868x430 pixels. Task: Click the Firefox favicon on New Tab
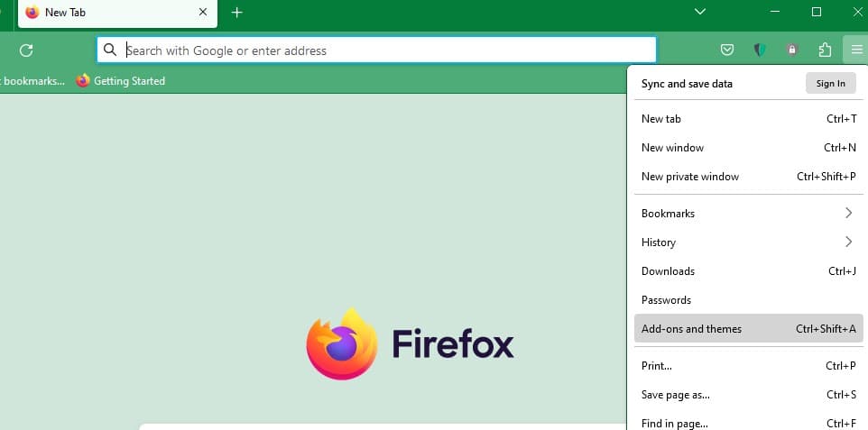point(32,13)
